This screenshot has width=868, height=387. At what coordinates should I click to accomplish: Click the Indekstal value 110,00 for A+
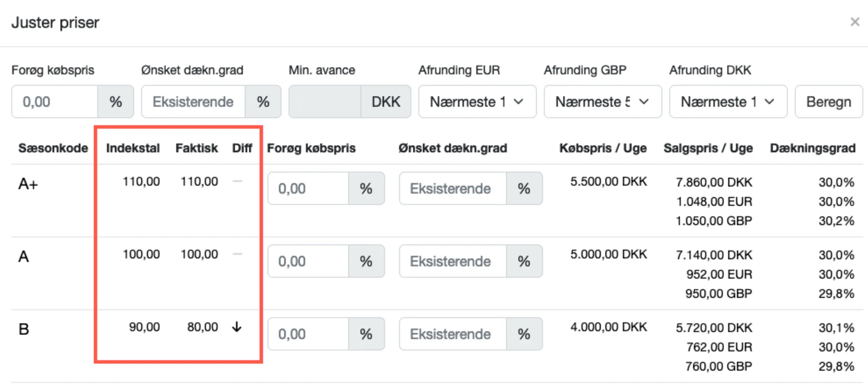tap(141, 181)
